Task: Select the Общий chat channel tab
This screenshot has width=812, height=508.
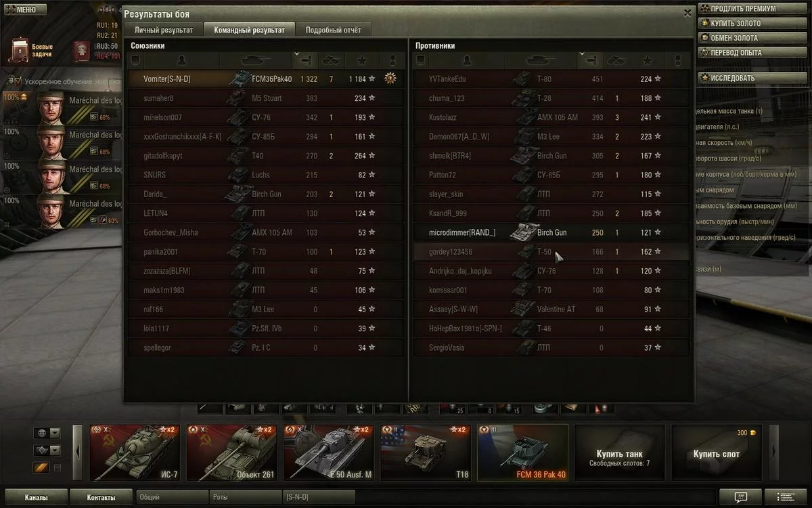Action: coord(171,498)
